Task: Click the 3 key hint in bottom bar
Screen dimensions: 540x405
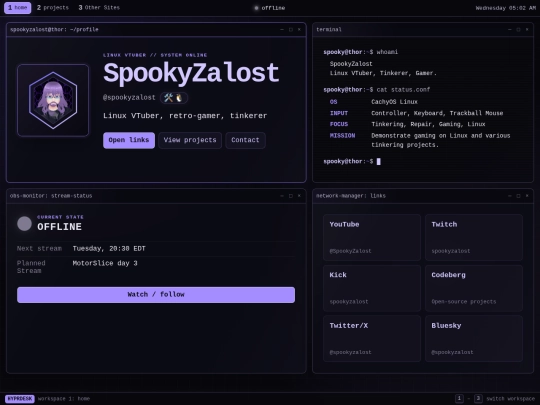Action: click(x=478, y=399)
